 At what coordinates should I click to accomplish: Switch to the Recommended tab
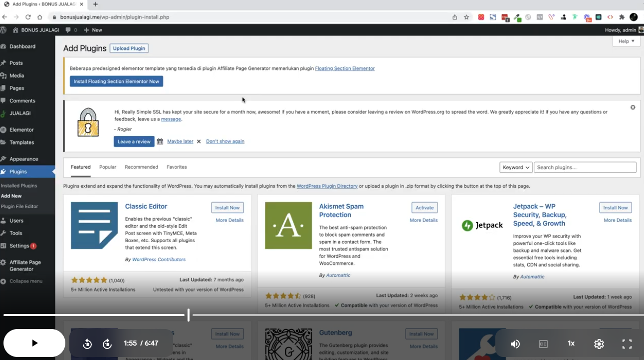pyautogui.click(x=141, y=167)
